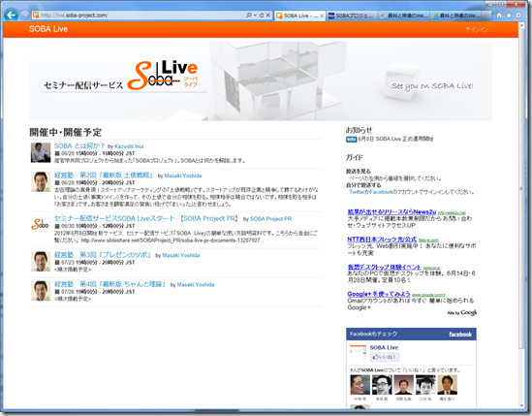Open the NTT西日本フレッツ光 ad link
The height and width of the screenshot is (416, 532).
coord(382,240)
